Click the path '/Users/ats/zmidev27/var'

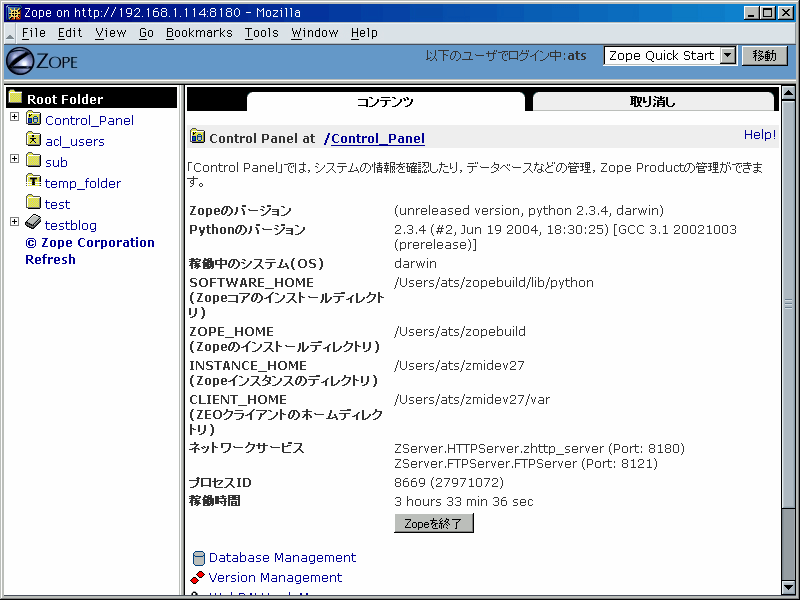click(472, 399)
